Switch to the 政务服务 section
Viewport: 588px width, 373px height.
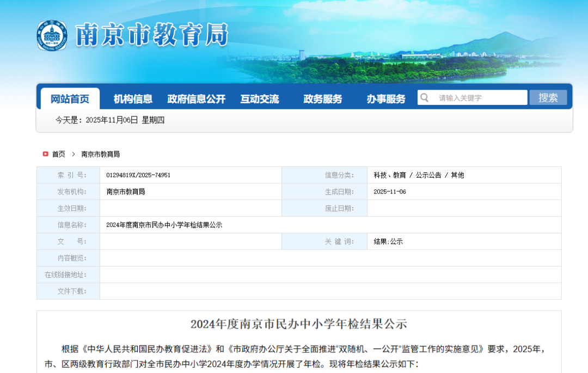(x=323, y=99)
